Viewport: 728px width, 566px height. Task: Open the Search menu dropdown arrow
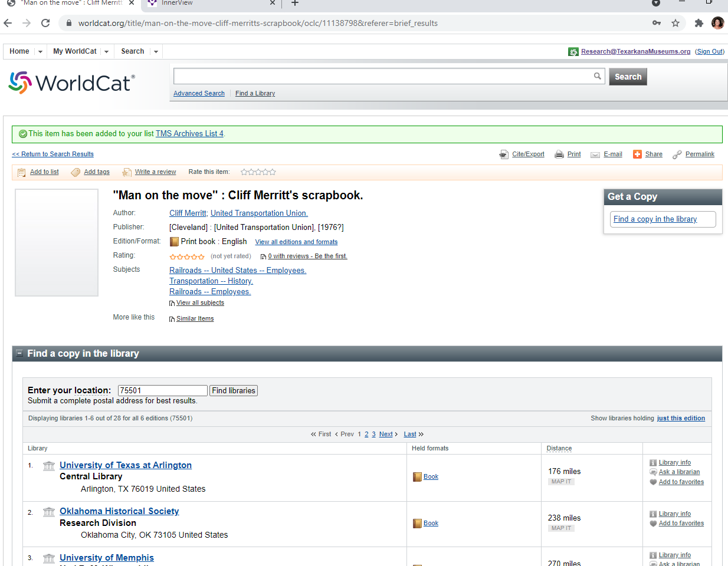tap(156, 52)
